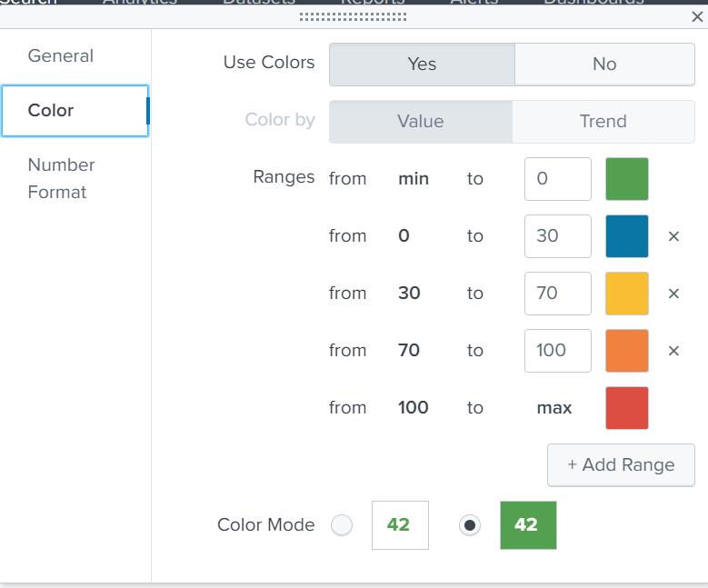Click the 'Use Colors' label
The image size is (708, 588).
pos(269,63)
